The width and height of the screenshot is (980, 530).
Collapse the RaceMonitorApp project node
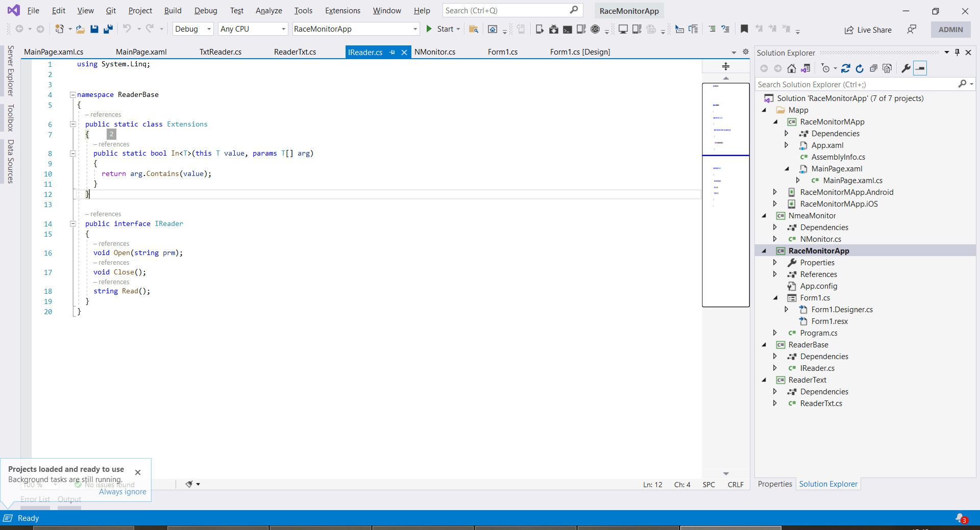pyautogui.click(x=764, y=251)
